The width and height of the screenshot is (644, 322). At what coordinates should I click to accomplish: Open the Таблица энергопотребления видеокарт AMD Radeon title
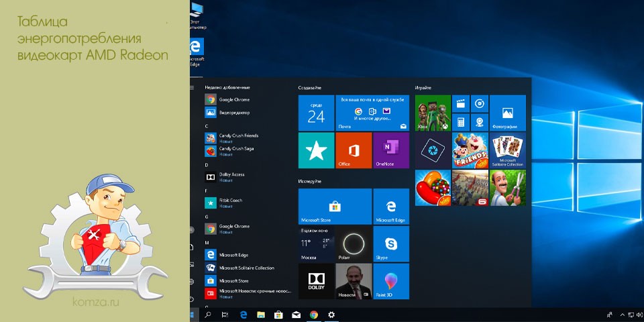[93, 39]
